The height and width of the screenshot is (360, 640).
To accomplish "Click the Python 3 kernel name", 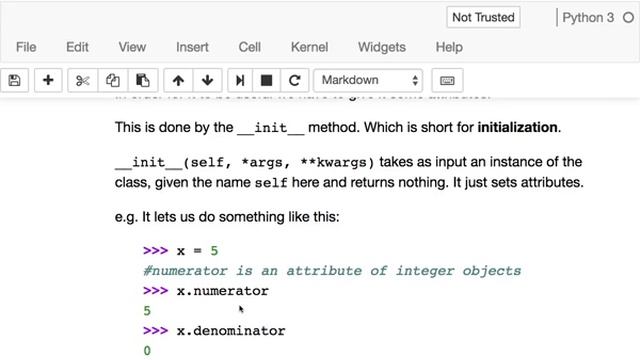I will (588, 18).
